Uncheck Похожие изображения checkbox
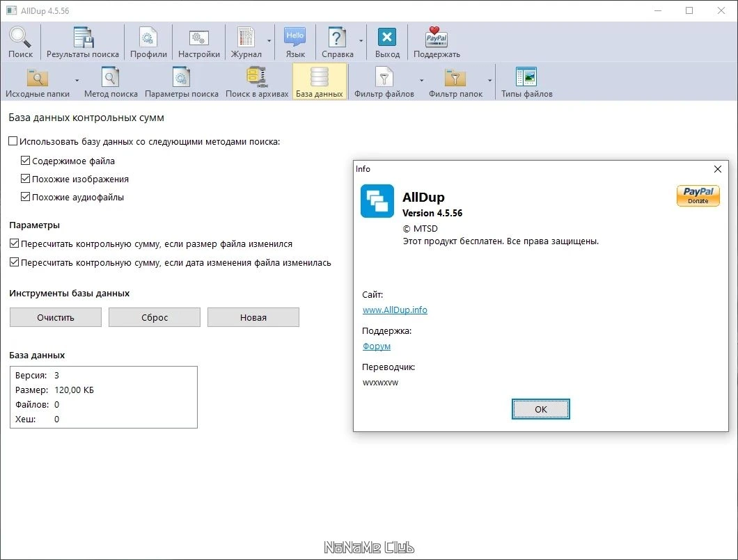The image size is (738, 560). click(26, 179)
